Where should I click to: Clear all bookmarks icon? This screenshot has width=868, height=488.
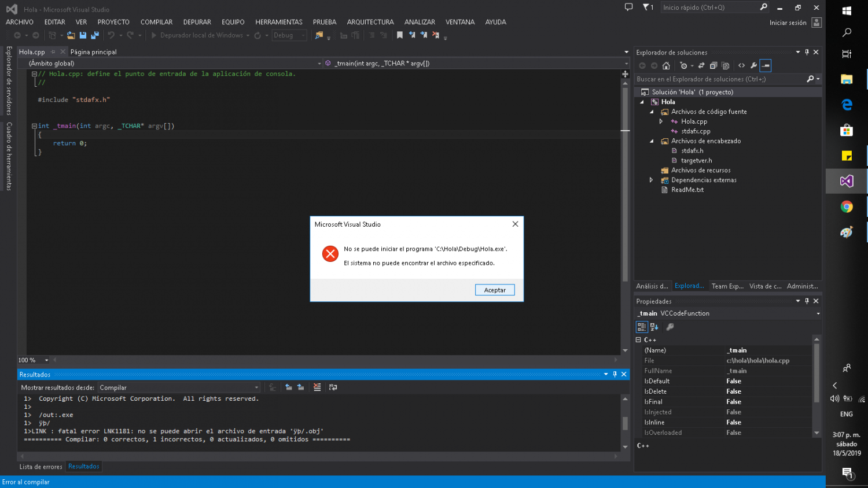[x=436, y=35]
